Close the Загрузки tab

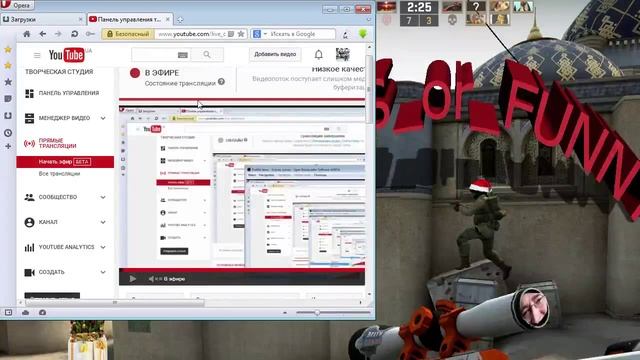click(x=80, y=19)
